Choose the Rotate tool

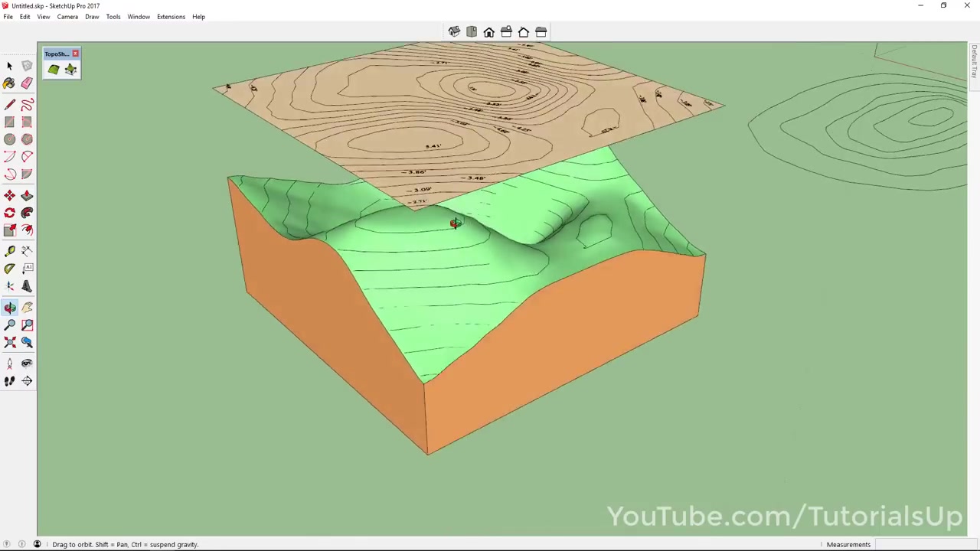tap(10, 212)
